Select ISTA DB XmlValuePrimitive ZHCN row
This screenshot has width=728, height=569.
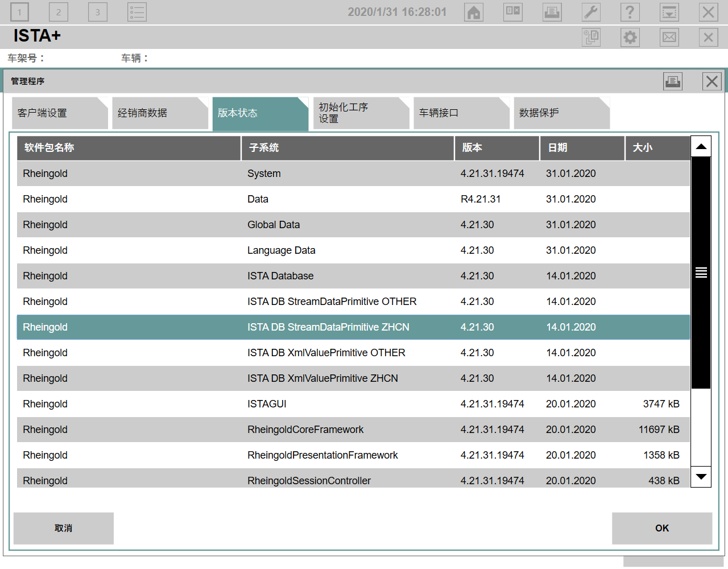point(353,378)
